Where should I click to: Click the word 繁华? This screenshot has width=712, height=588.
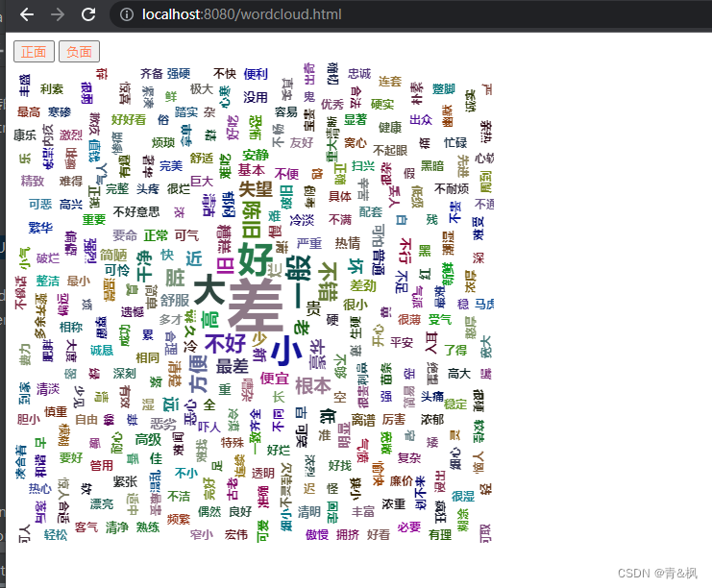pos(40,227)
